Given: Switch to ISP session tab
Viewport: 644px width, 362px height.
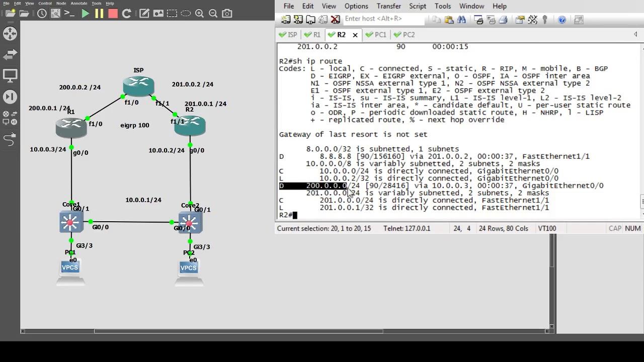Looking at the screenshot, I should (288, 35).
